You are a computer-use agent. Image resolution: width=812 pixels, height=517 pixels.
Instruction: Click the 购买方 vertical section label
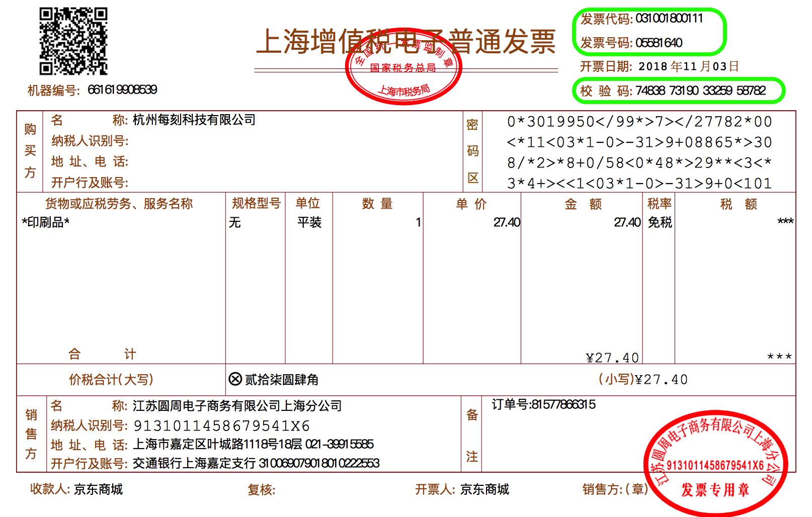point(30,151)
